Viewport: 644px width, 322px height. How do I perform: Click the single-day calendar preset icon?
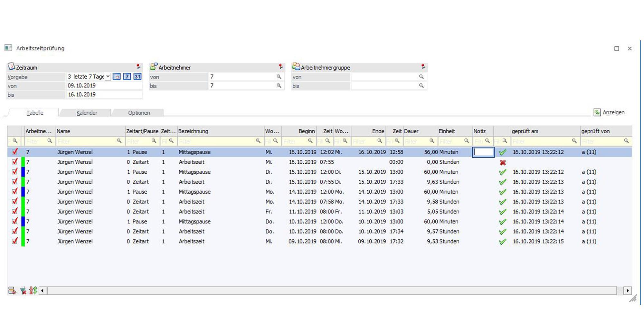pyautogui.click(x=117, y=77)
